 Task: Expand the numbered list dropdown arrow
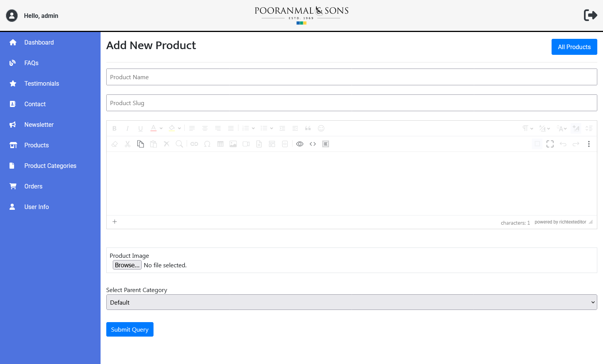point(253,128)
